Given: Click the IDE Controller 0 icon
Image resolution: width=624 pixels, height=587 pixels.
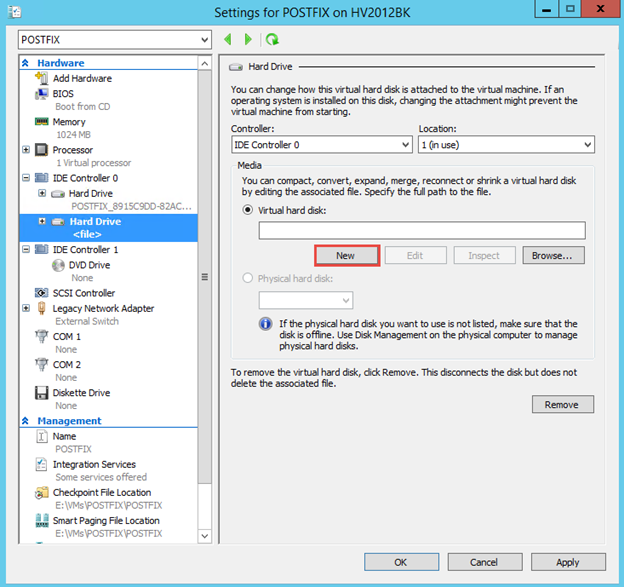Looking at the screenshot, I should pyautogui.click(x=41, y=178).
